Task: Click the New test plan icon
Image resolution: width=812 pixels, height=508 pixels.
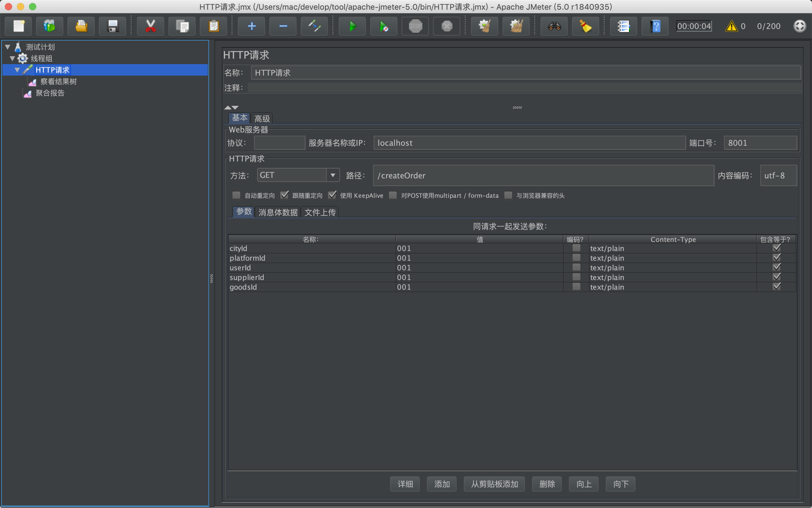Action: 18,26
